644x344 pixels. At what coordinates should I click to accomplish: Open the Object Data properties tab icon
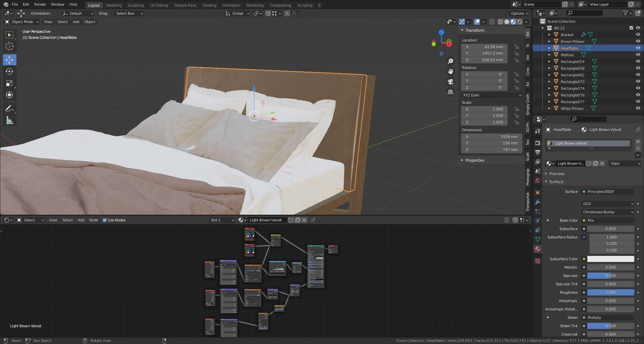point(538,239)
